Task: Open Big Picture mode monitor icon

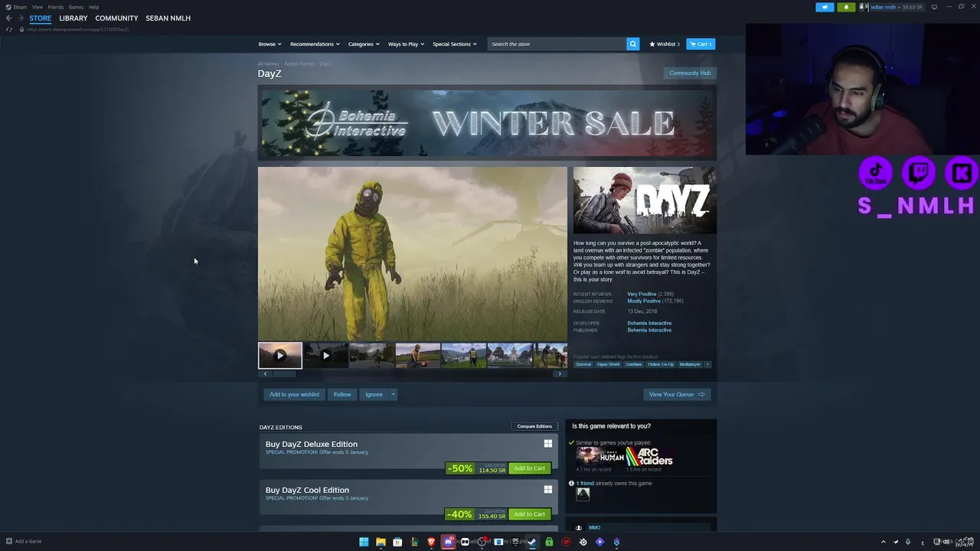Action: tap(934, 7)
